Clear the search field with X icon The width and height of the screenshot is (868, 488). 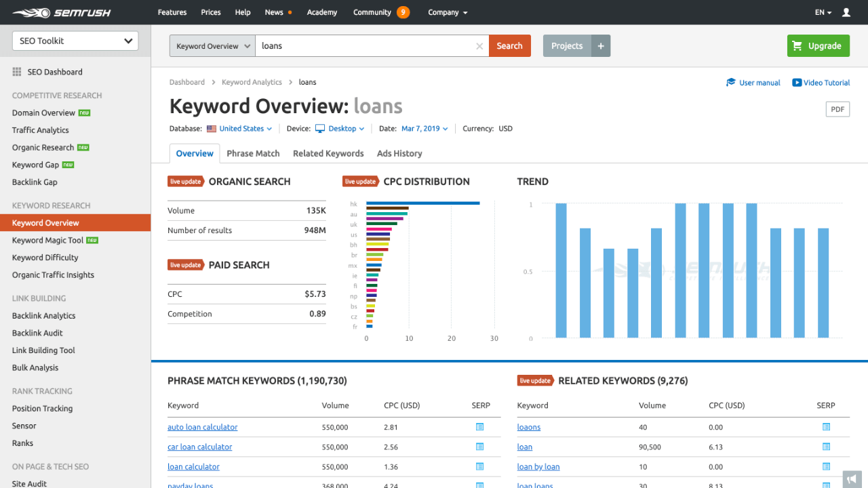pyautogui.click(x=479, y=46)
